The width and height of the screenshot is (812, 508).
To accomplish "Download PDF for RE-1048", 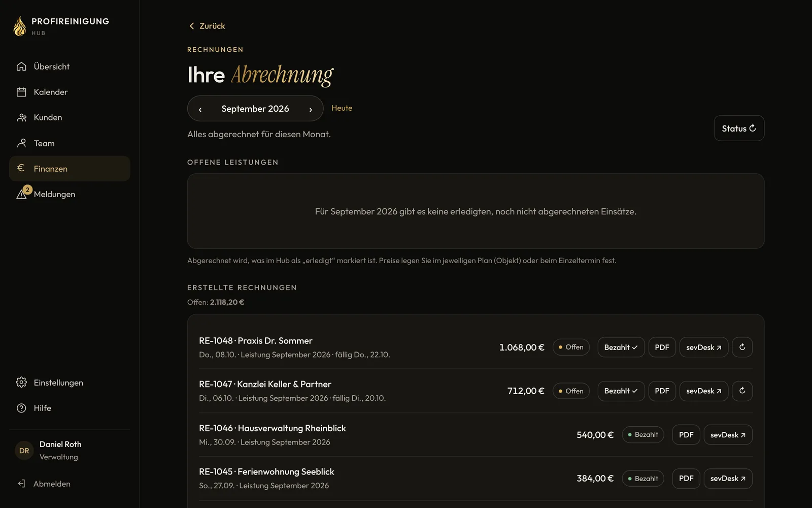I will tap(662, 347).
